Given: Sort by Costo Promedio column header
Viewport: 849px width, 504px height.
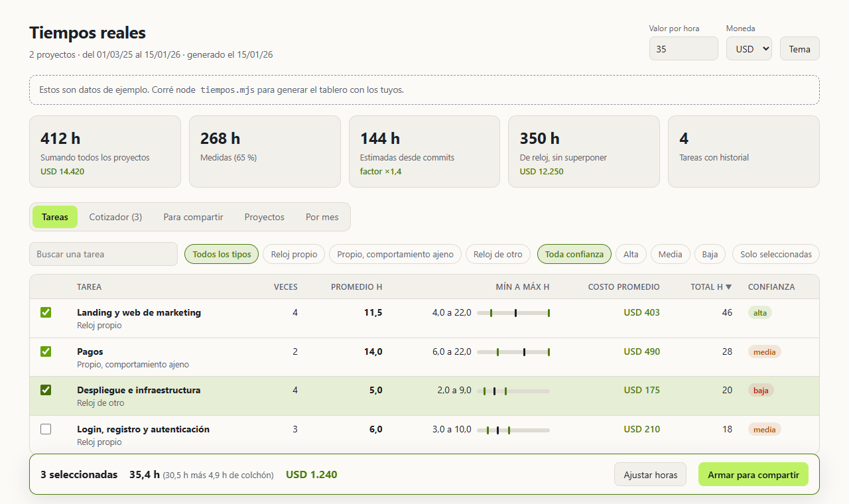Looking at the screenshot, I should (624, 287).
